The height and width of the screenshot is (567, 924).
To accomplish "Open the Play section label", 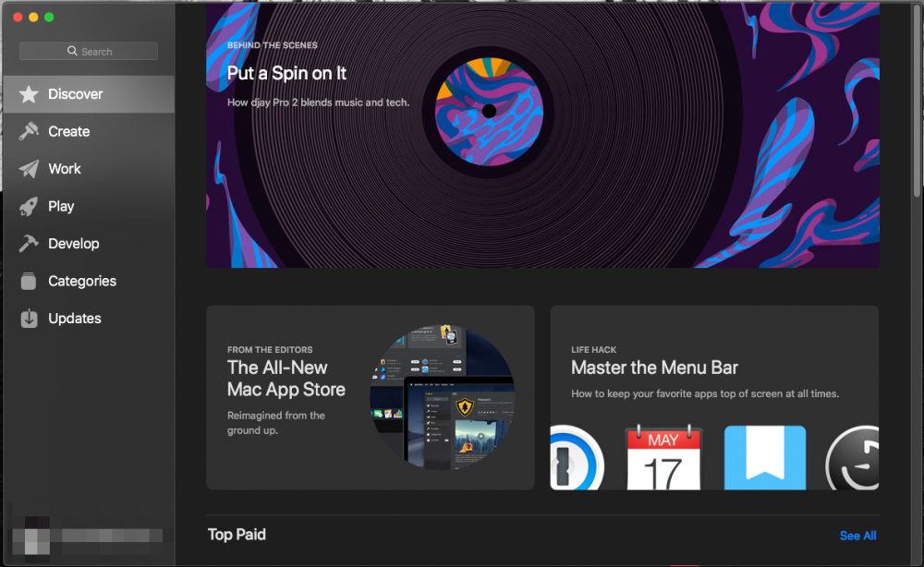I will coord(61,207).
